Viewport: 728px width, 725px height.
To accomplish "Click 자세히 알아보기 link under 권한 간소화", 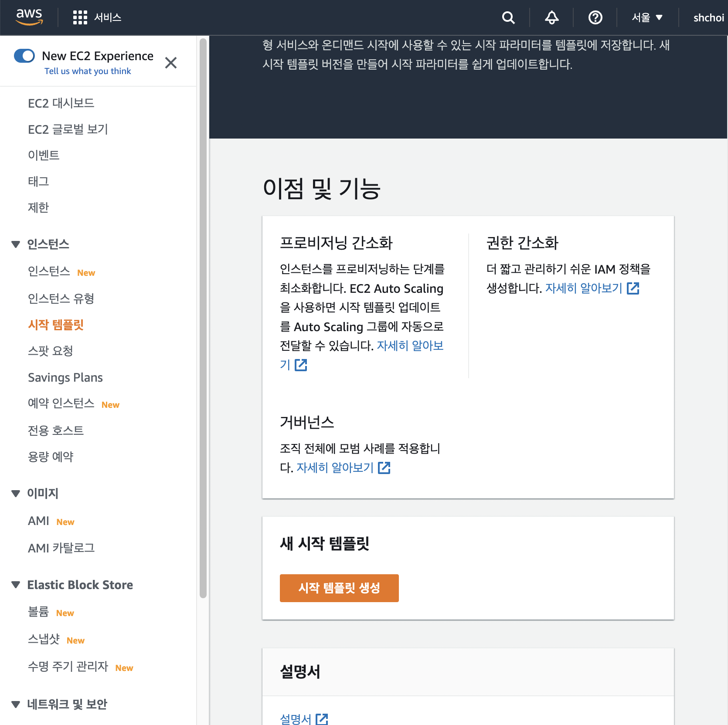I will (584, 288).
